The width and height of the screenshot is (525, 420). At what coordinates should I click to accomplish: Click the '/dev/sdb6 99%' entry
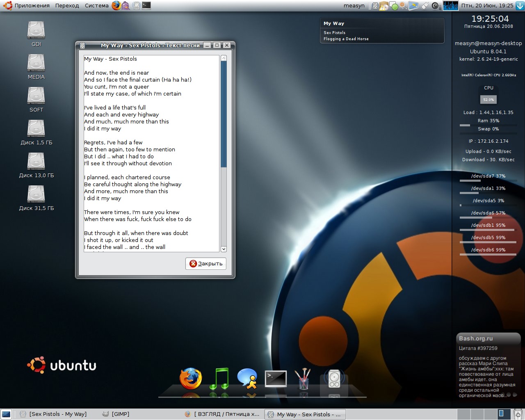pos(488,250)
